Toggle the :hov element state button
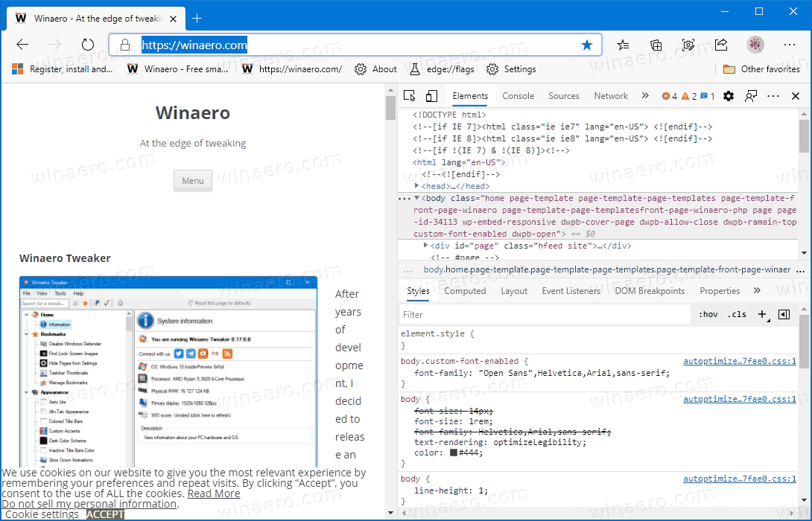The height and width of the screenshot is (521, 812). click(x=708, y=315)
